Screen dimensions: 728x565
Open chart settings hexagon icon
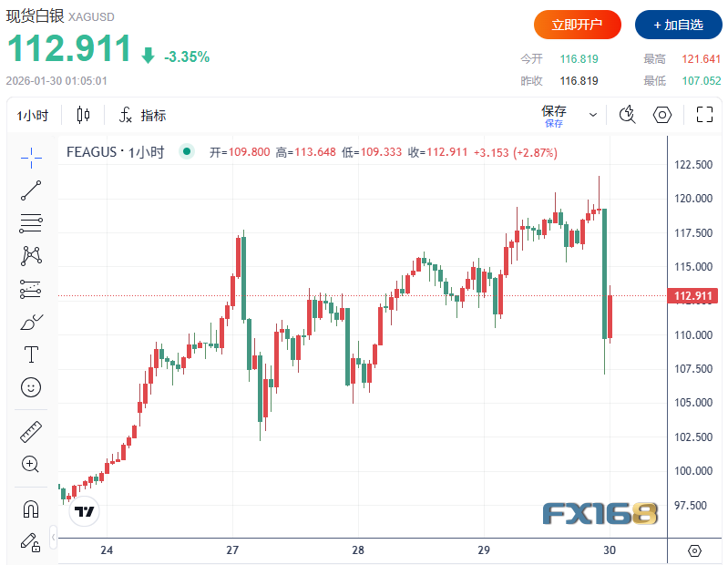click(662, 115)
